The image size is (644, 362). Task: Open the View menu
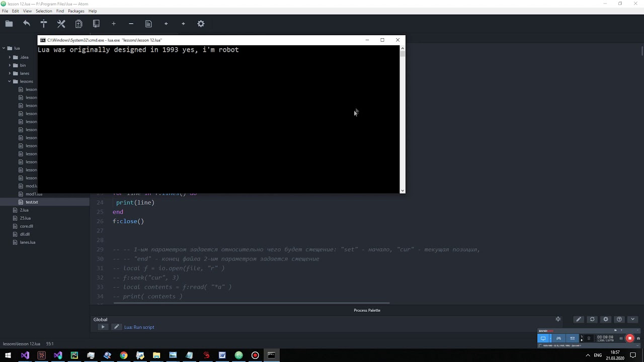pyautogui.click(x=27, y=11)
